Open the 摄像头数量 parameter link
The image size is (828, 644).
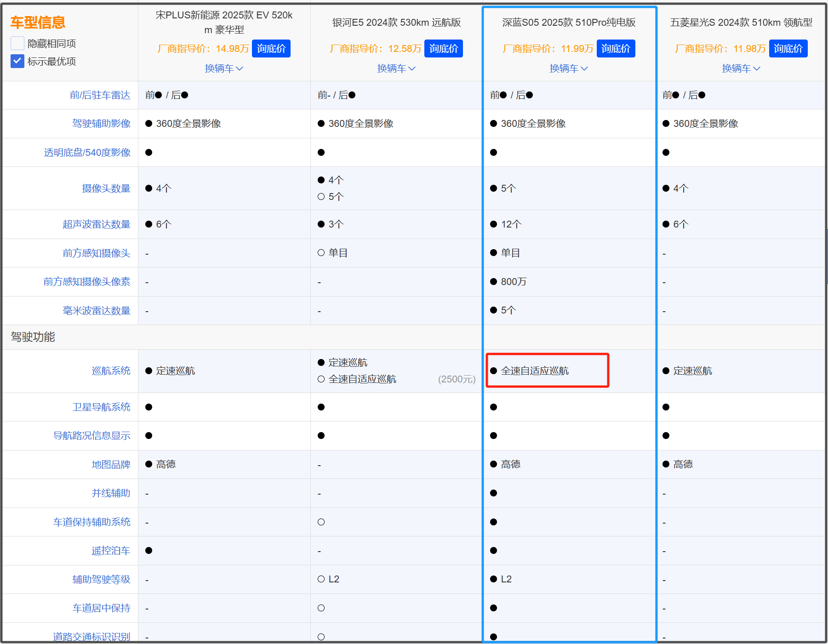coord(106,188)
